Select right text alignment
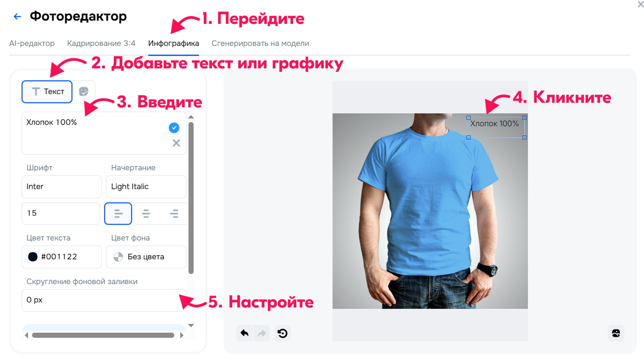Screen dimensions: 644x363 tap(174, 213)
